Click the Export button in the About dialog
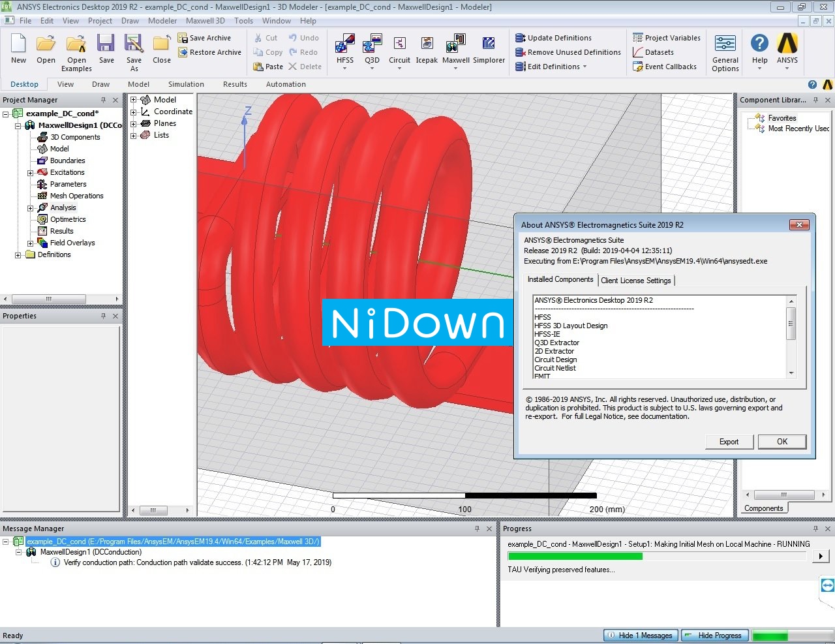Image resolution: width=835 pixels, height=644 pixels. tap(729, 442)
